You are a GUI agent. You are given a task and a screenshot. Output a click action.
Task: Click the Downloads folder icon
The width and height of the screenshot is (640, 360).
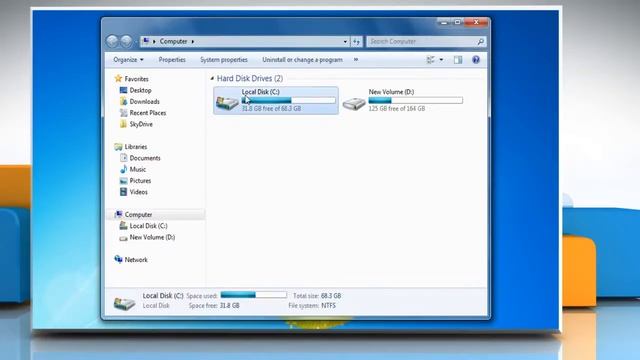[123, 102]
